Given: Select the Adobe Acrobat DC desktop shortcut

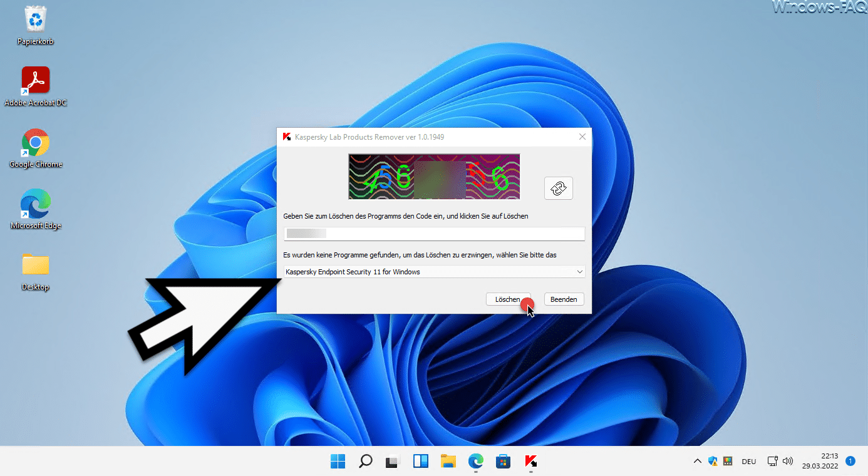Looking at the screenshot, I should [x=36, y=87].
